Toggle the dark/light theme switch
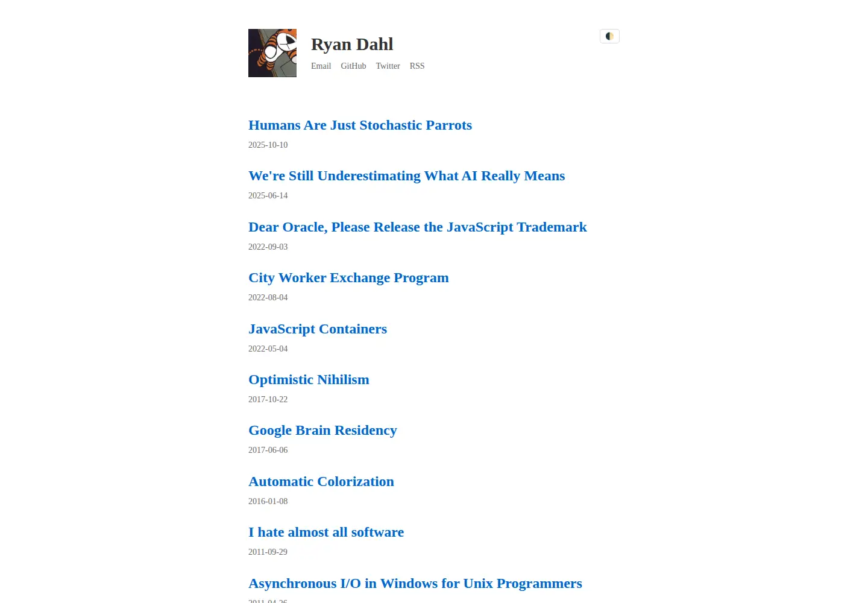Screen dimensions: 868x603 pyautogui.click(x=609, y=36)
